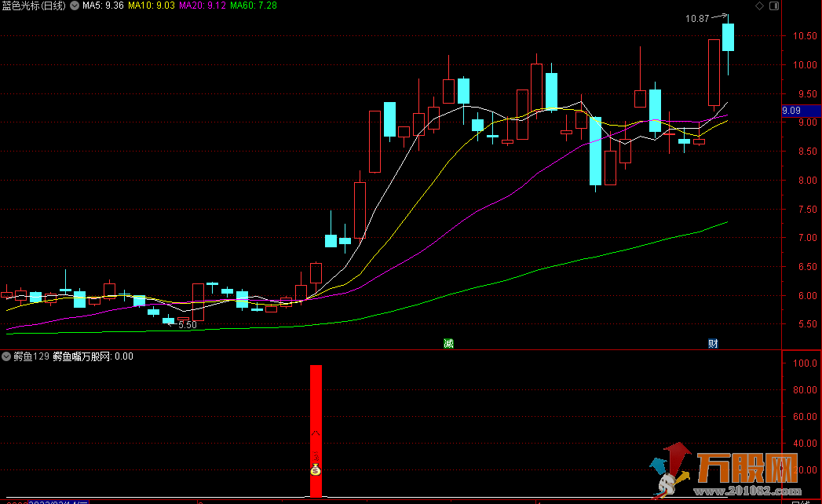Click the 9.50 price axis label

pos(807,94)
